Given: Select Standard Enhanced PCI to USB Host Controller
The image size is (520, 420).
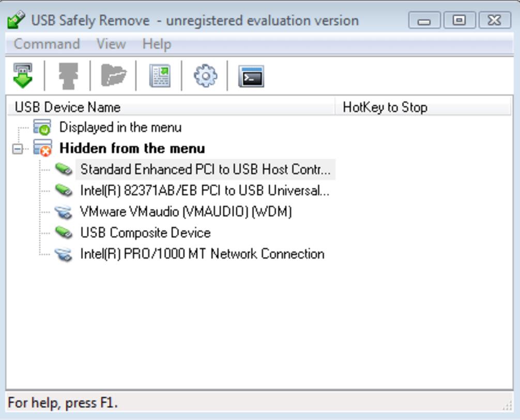Looking at the screenshot, I should [205, 170].
